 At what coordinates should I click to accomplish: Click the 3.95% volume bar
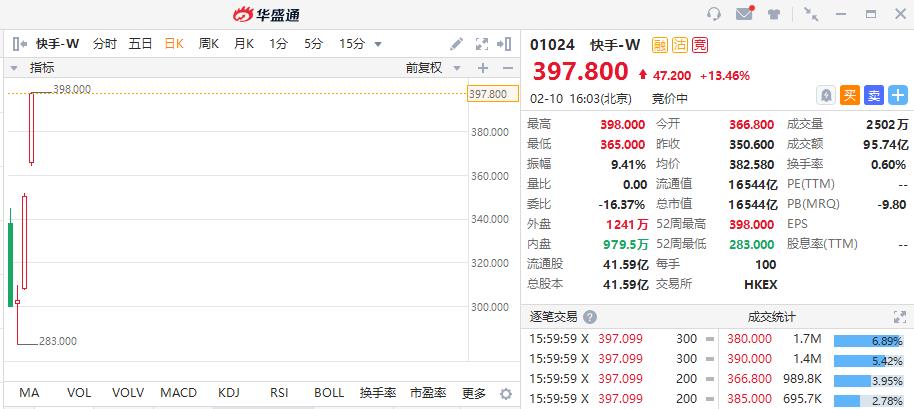tap(868, 381)
